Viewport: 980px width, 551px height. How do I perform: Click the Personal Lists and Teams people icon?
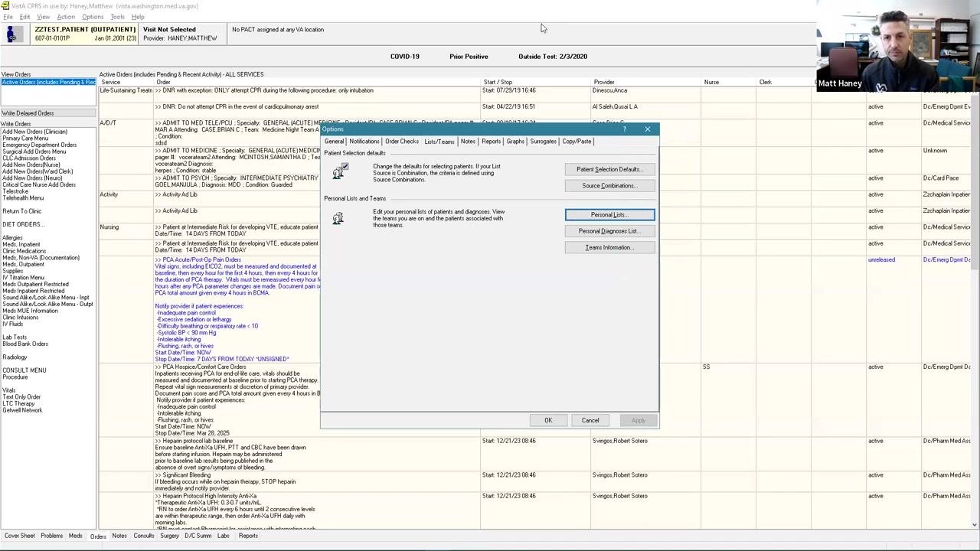pyautogui.click(x=338, y=219)
